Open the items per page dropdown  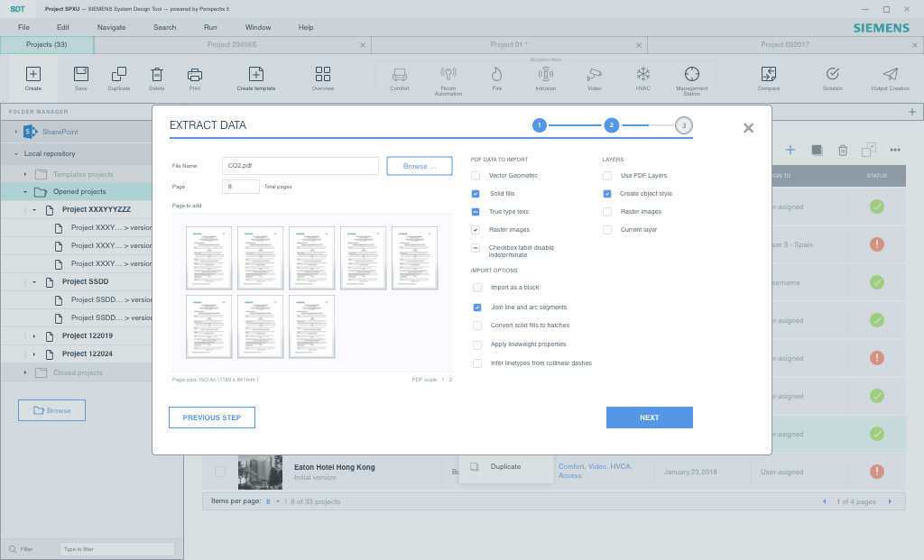pos(278,501)
